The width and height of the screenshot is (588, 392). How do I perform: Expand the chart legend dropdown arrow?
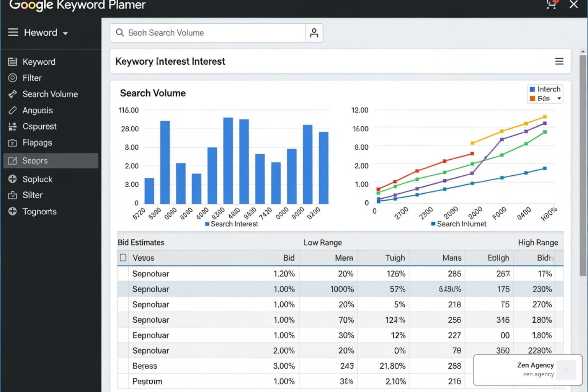[559, 99]
